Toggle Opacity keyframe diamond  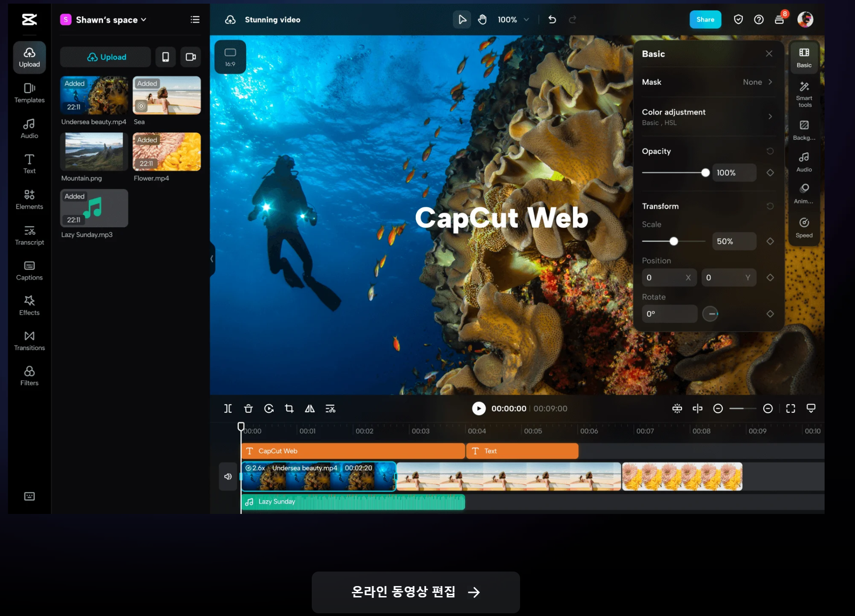(770, 173)
